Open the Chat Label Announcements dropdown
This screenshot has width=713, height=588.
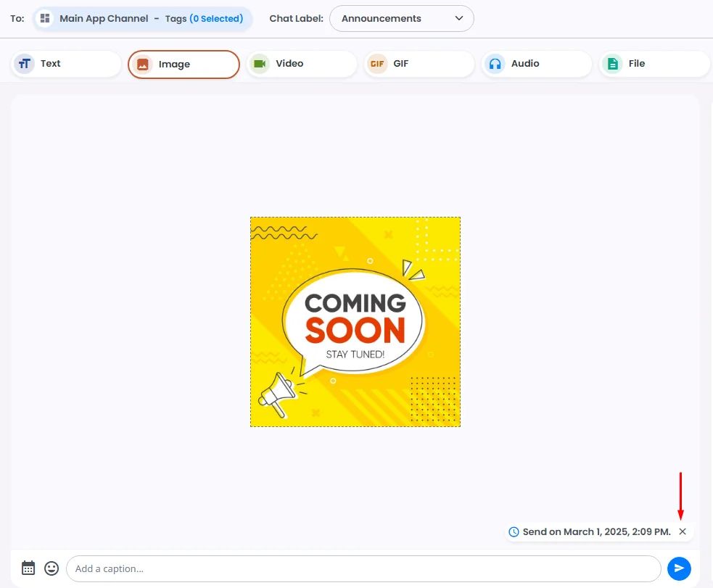402,19
